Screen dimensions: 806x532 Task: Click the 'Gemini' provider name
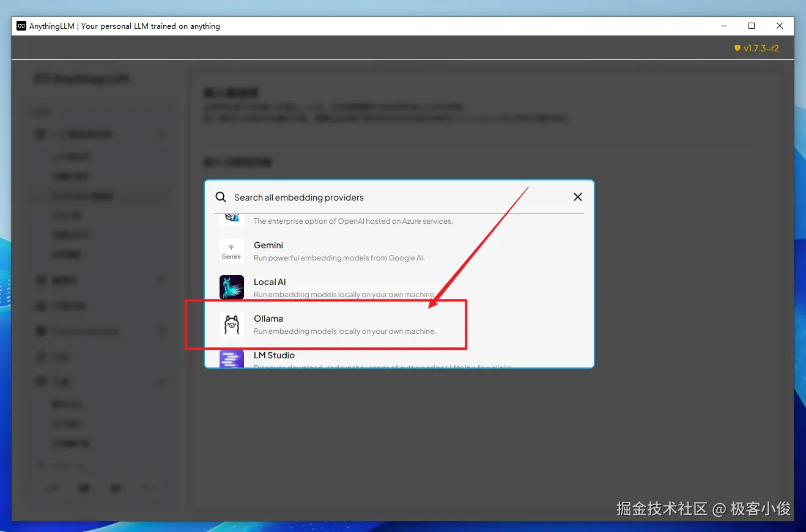pyautogui.click(x=268, y=245)
